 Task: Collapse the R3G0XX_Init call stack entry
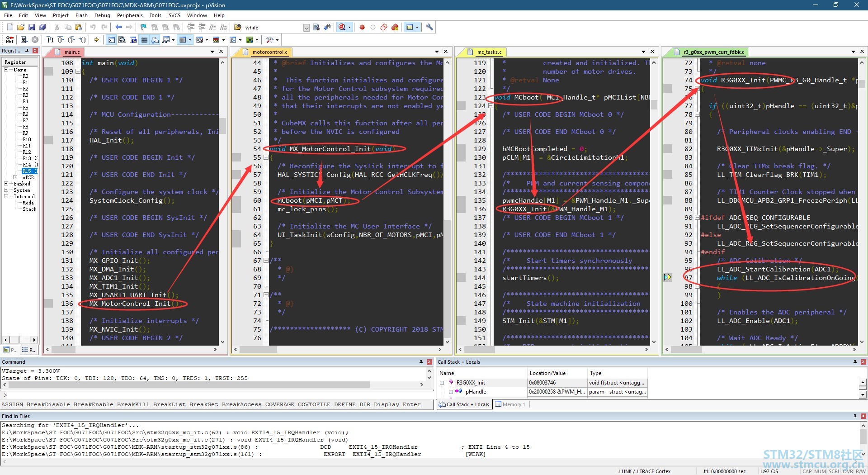pos(442,383)
